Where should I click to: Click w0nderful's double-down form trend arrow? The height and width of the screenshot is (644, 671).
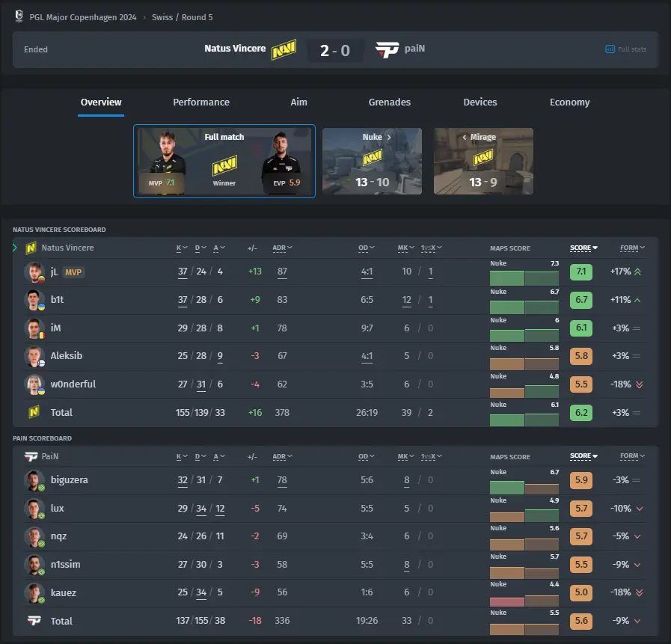coord(640,384)
